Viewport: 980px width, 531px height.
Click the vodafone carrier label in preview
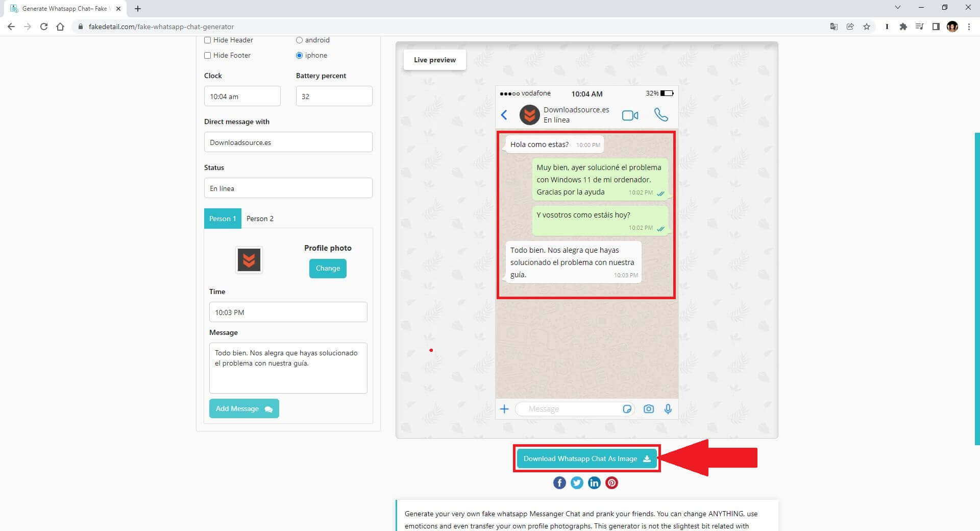[536, 93]
